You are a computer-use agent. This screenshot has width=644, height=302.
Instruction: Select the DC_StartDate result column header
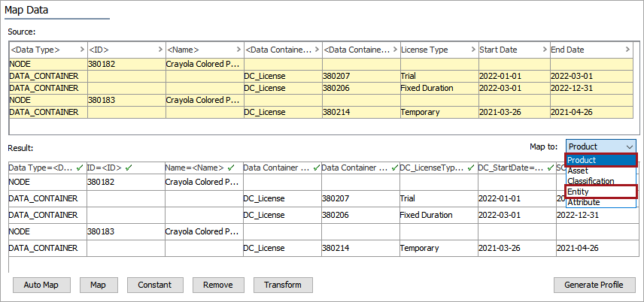(517, 168)
